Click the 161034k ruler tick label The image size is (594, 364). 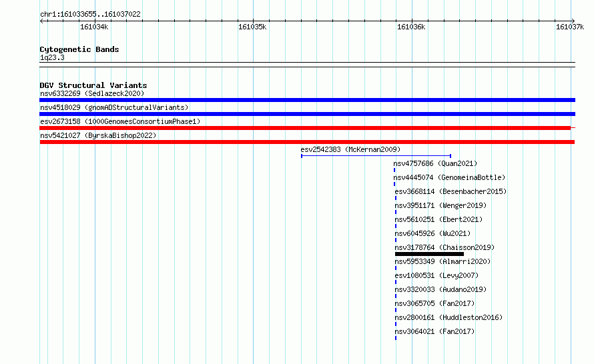click(x=94, y=27)
